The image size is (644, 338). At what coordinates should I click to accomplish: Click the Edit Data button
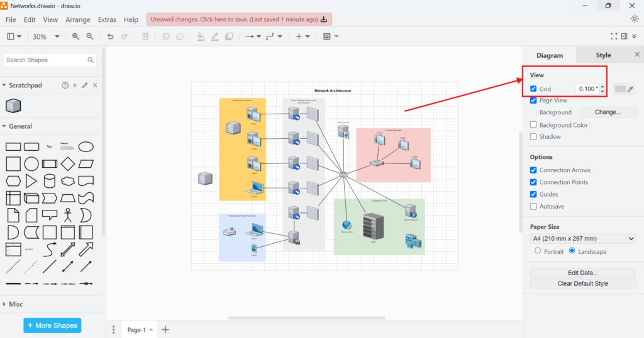coord(582,273)
